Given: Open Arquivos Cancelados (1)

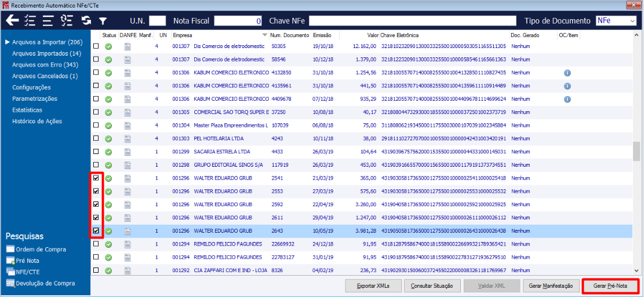Looking at the screenshot, I should 45,76.
